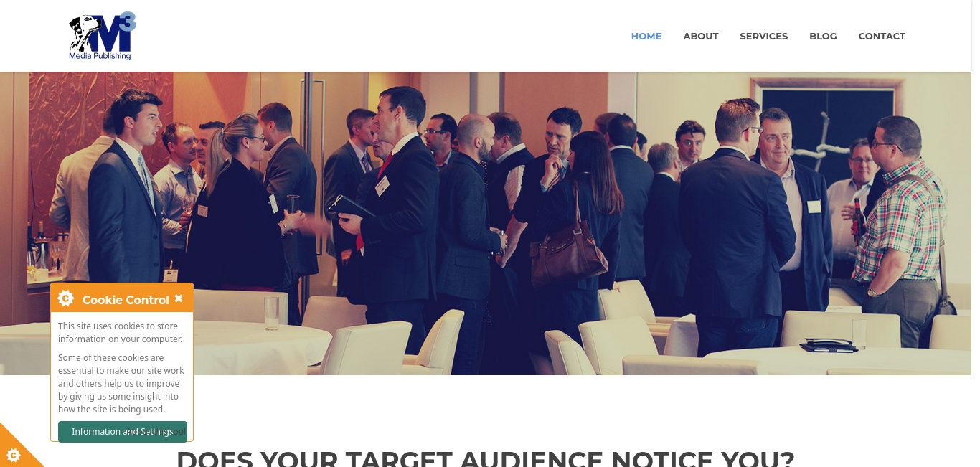The width and height of the screenshot is (980, 467).
Task: Click the cookie gear icon in popup header
Action: coord(66,298)
